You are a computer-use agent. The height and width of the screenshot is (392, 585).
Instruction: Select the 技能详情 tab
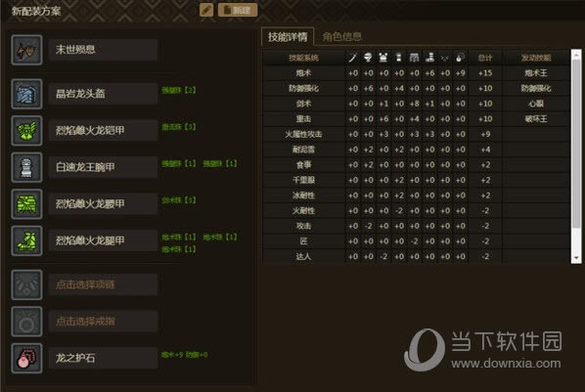pyautogui.click(x=288, y=36)
